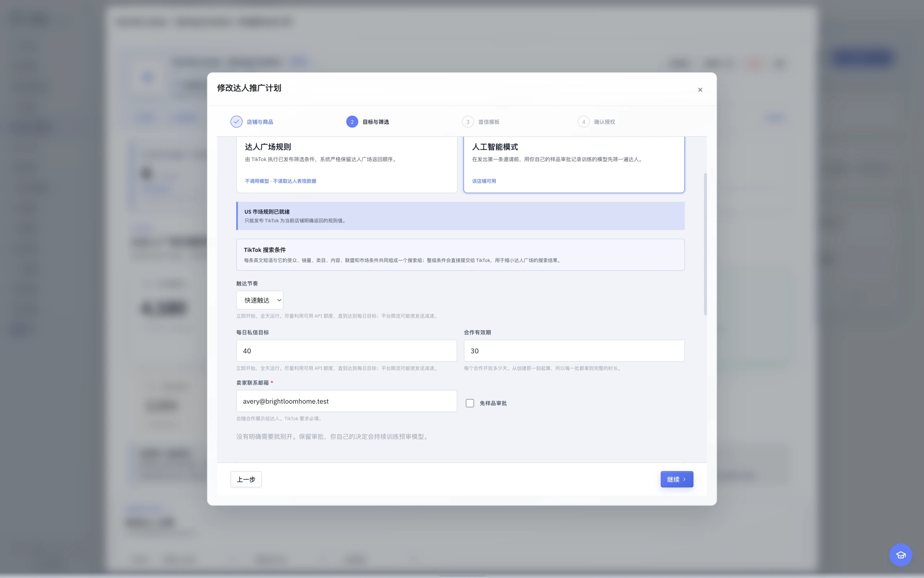Viewport: 924px width, 578px height.
Task: Open the 触达节奏 dropdown (快速触达)
Action: [260, 300]
